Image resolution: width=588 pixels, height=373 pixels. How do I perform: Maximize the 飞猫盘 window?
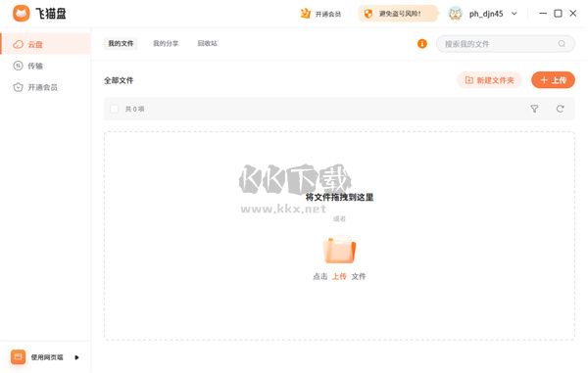click(x=558, y=14)
